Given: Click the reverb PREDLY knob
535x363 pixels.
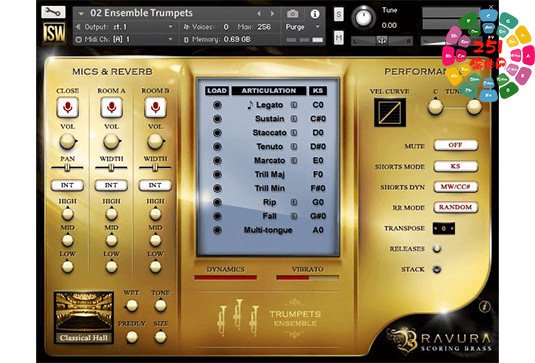Looking at the screenshot, I should [132, 337].
